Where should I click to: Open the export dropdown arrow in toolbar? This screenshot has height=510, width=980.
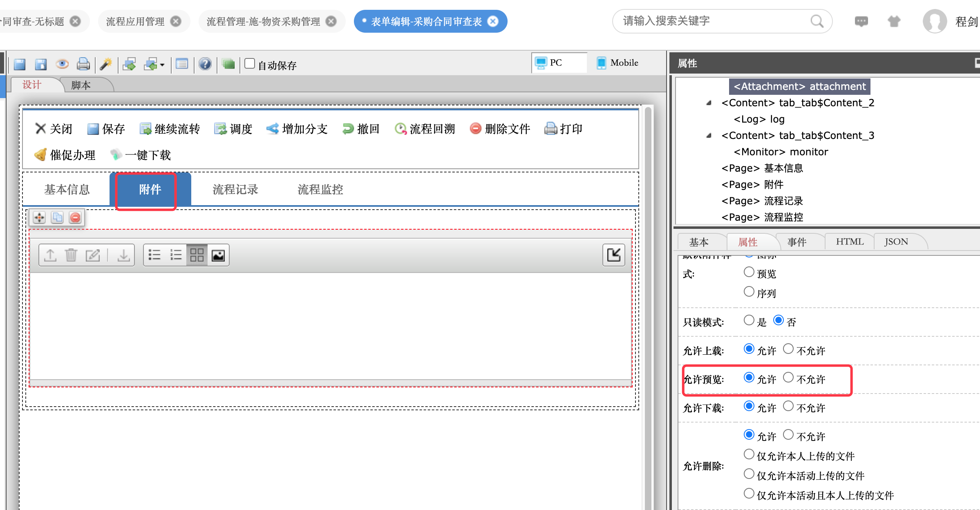point(162,65)
